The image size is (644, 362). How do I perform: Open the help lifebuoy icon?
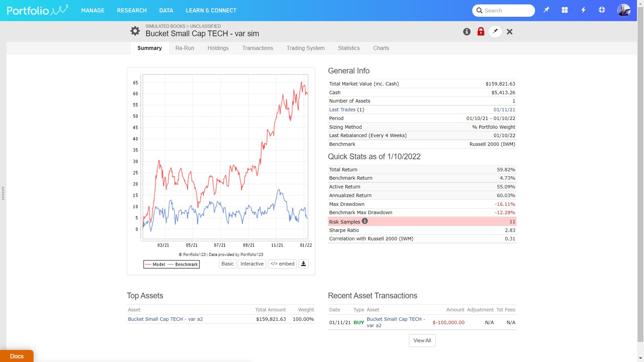pos(602,10)
